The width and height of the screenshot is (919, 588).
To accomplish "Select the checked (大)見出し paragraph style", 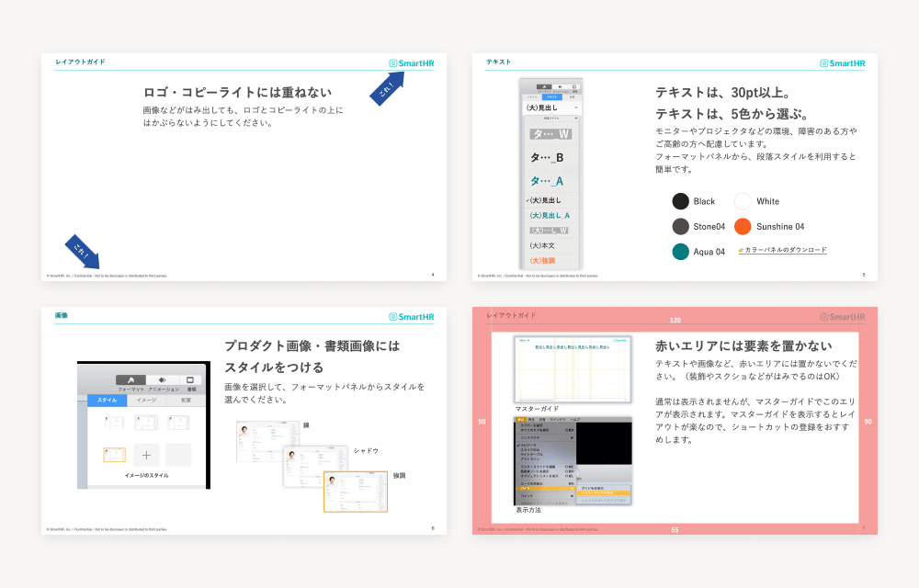I will click(x=547, y=199).
